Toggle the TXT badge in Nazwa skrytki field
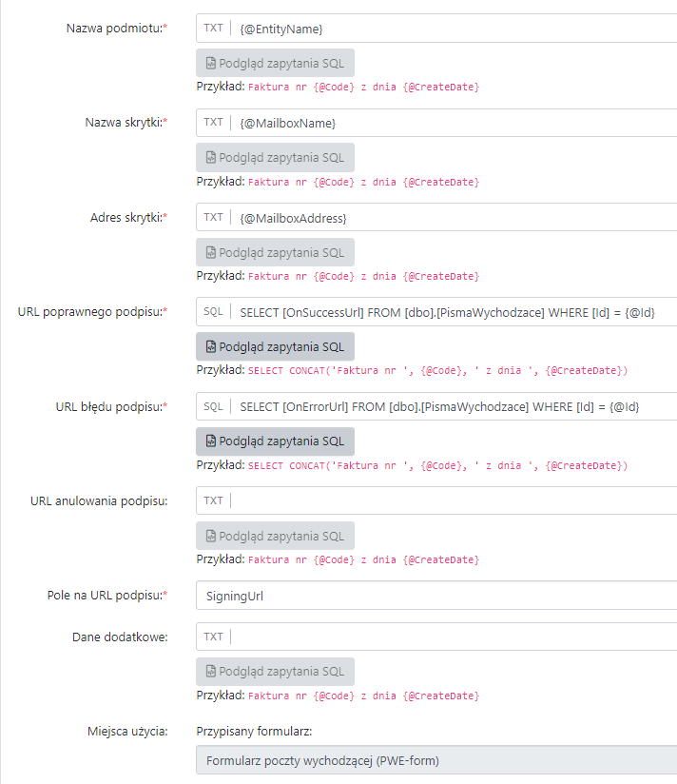677x784 pixels. [213, 123]
